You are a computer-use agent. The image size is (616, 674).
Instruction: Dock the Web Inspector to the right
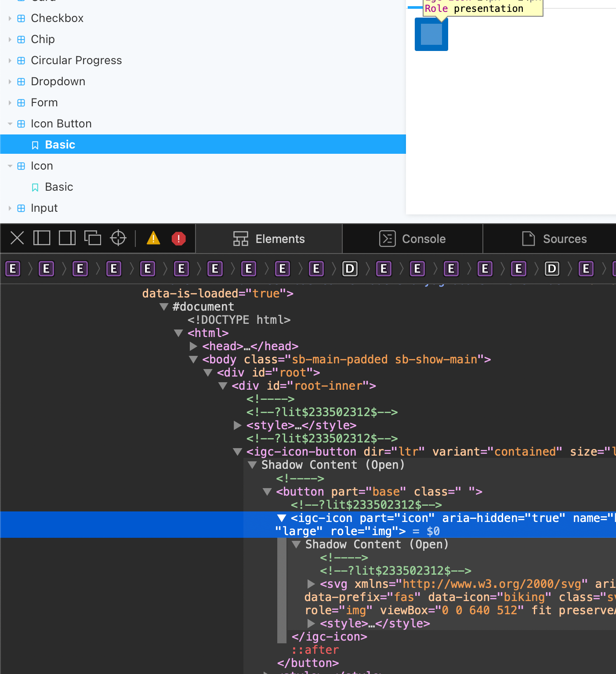coord(67,238)
